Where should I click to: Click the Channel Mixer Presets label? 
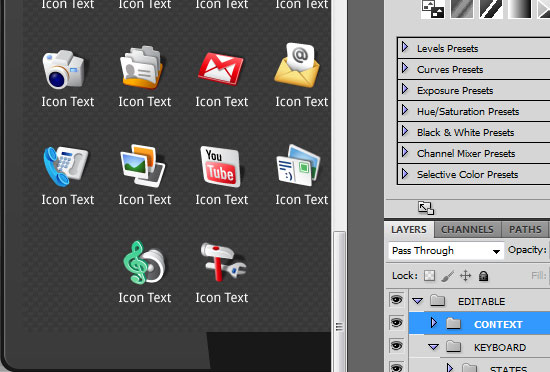[466, 154]
